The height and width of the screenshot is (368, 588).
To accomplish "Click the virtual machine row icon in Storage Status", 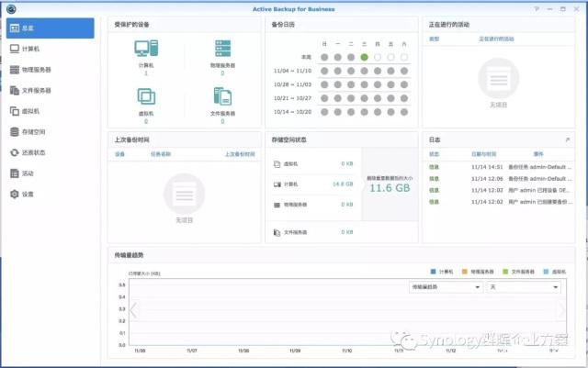I will (277, 163).
